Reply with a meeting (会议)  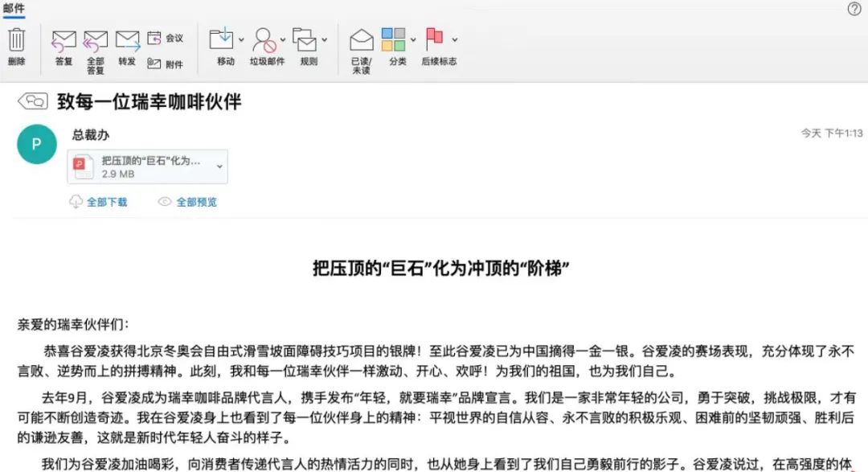click(166, 39)
